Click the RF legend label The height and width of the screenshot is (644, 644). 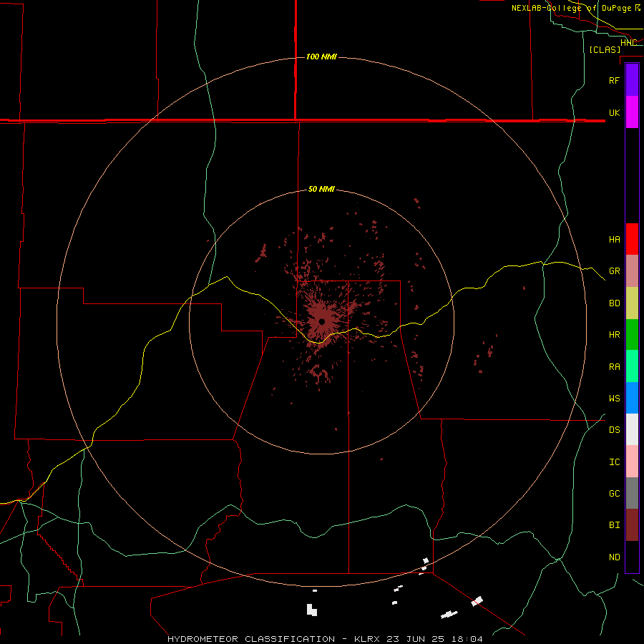click(x=614, y=80)
